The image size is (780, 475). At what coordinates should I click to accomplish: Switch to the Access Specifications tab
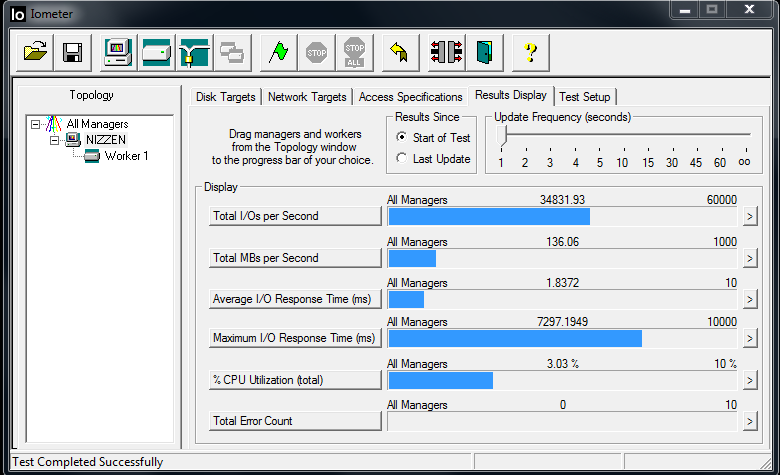[410, 97]
